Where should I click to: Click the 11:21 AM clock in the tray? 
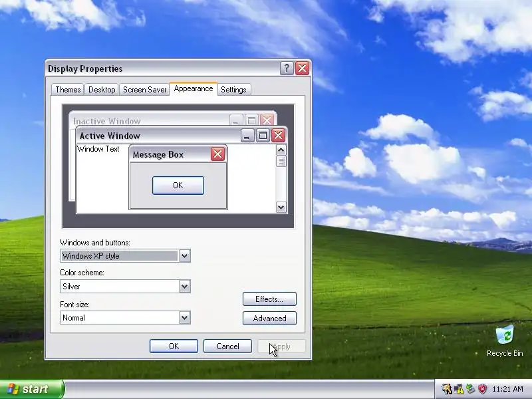pyautogui.click(x=507, y=389)
